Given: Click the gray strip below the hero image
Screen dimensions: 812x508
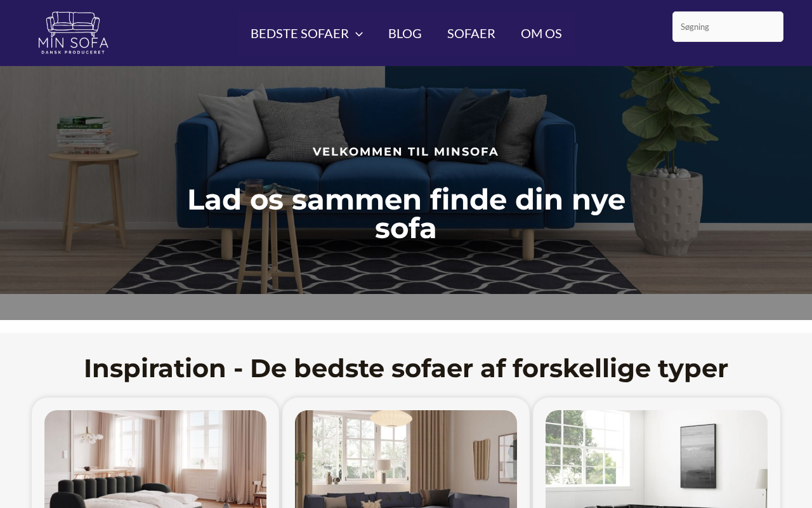Looking at the screenshot, I should click(406, 307).
